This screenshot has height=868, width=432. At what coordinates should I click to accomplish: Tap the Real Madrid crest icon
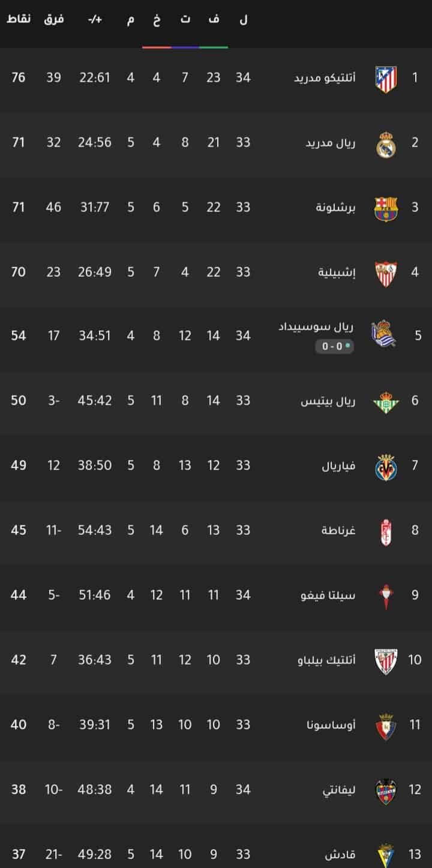click(x=386, y=144)
